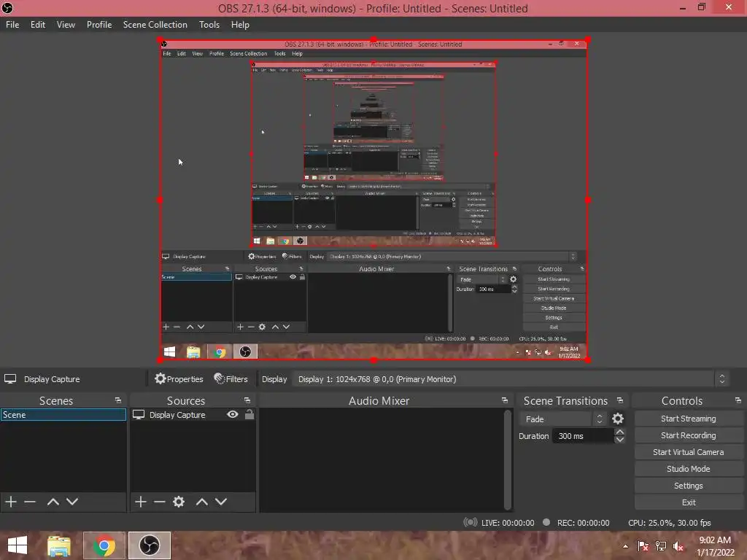Screen dimensions: 747x560
Task: Add a new scene with plus icon
Action: [11, 502]
